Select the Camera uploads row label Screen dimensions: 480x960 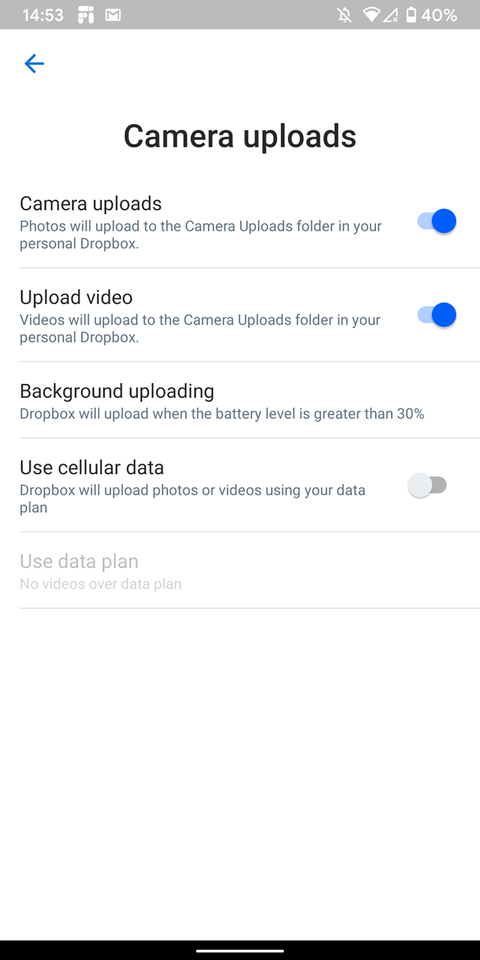[91, 203]
